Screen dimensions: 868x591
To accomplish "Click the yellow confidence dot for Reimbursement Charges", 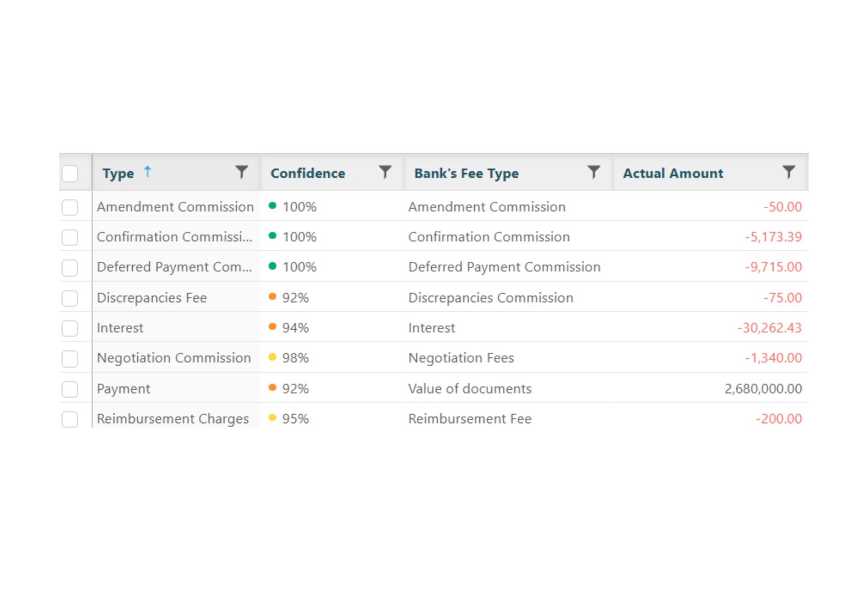I will 273,419.
